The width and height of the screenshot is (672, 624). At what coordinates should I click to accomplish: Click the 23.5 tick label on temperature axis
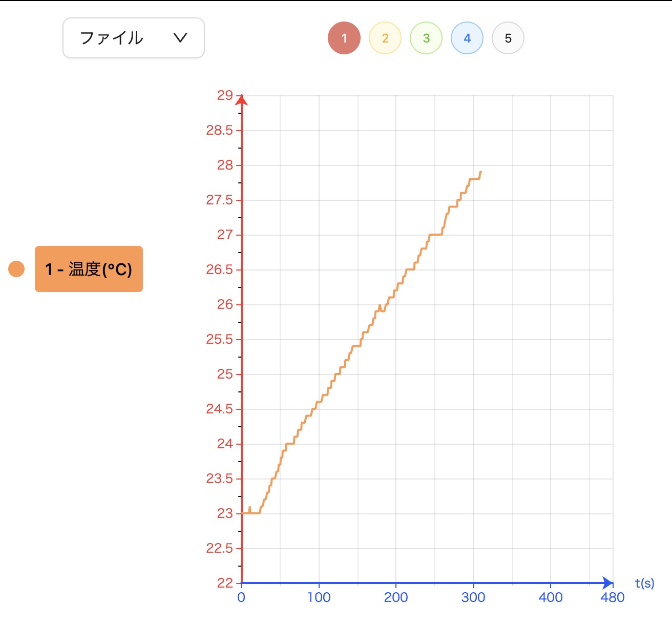pos(219,479)
